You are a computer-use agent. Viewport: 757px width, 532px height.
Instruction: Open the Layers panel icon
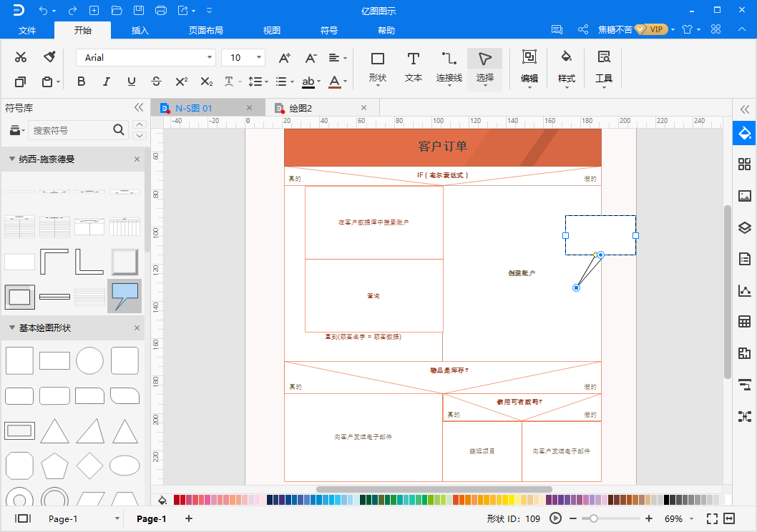(744, 227)
